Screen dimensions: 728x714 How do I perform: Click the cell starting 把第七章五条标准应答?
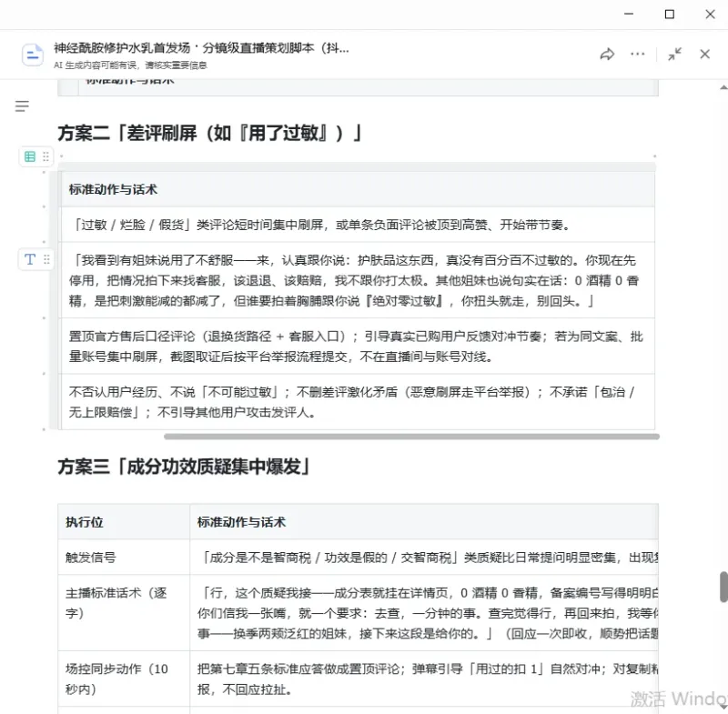click(424, 679)
